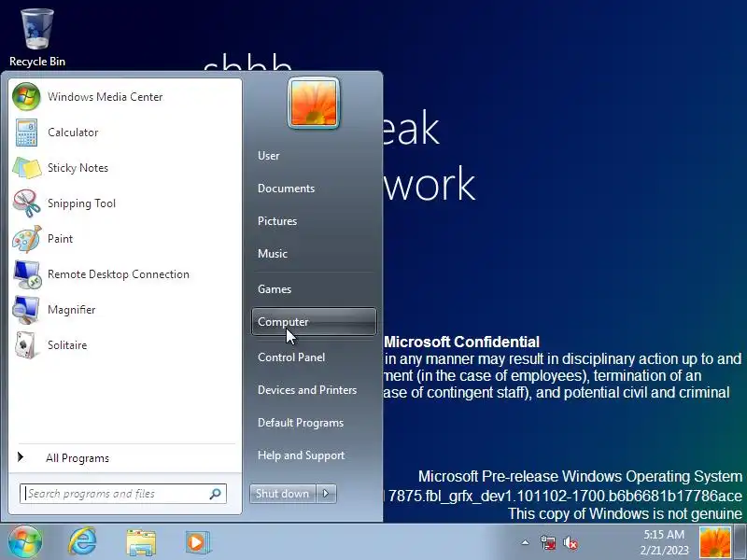Click the search magnifier icon
The image size is (747, 560).
(216, 494)
